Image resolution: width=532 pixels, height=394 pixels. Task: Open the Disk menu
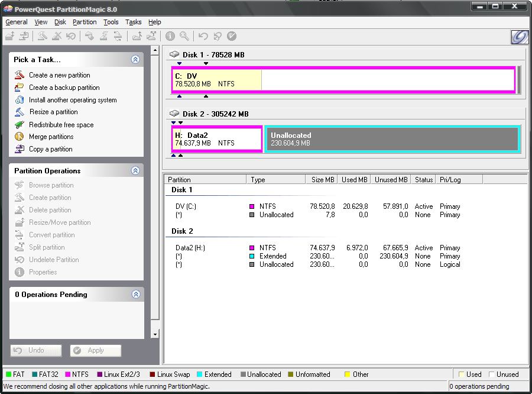[x=60, y=22]
